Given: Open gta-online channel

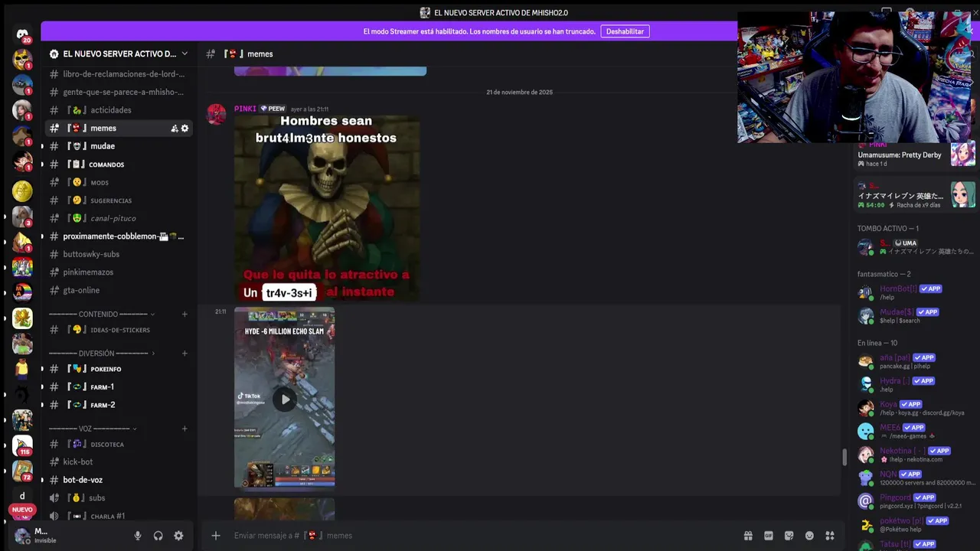Looking at the screenshot, I should (x=119, y=290).
